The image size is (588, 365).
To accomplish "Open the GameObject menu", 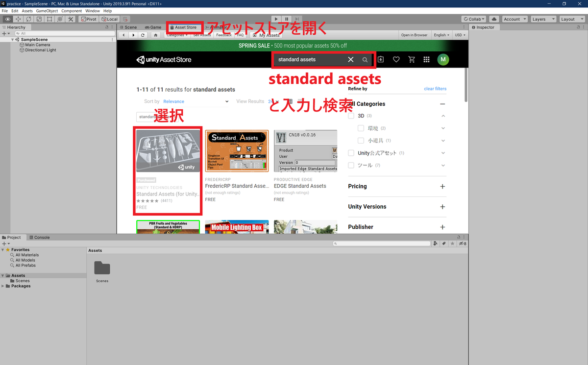I will (47, 11).
